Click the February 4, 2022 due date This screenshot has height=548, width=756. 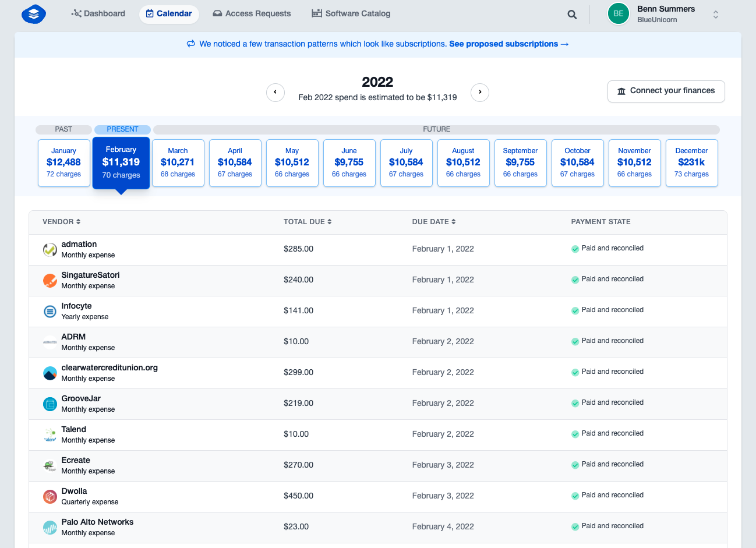(443, 526)
